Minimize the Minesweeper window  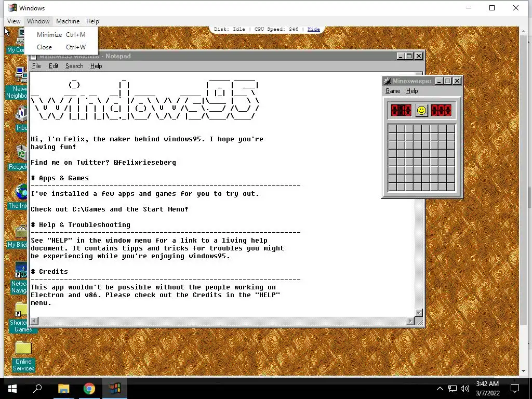[x=438, y=81]
